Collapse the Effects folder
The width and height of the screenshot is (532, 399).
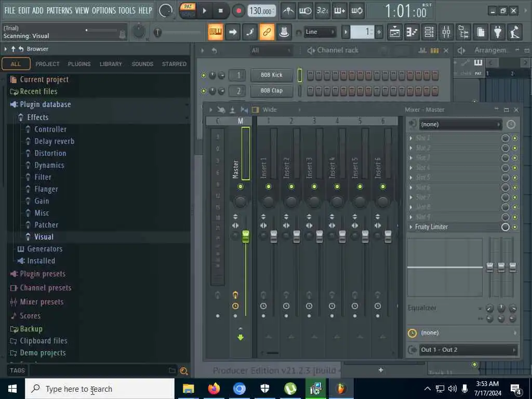(37, 117)
